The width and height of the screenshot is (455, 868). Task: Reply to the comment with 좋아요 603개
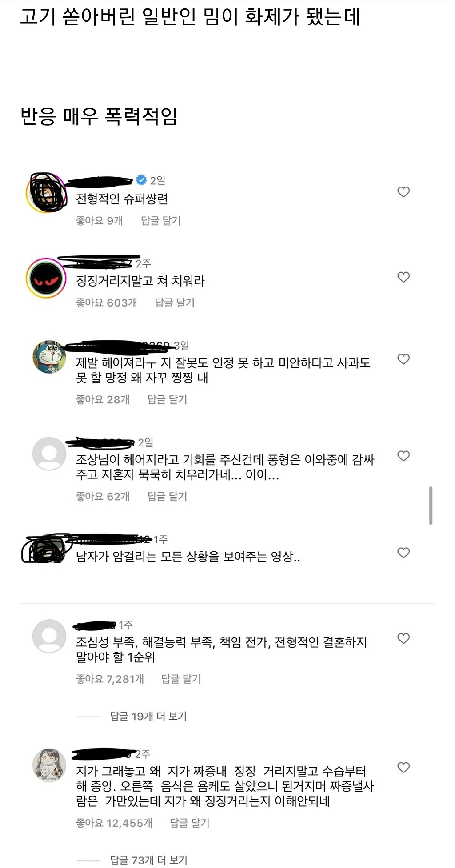tap(175, 303)
